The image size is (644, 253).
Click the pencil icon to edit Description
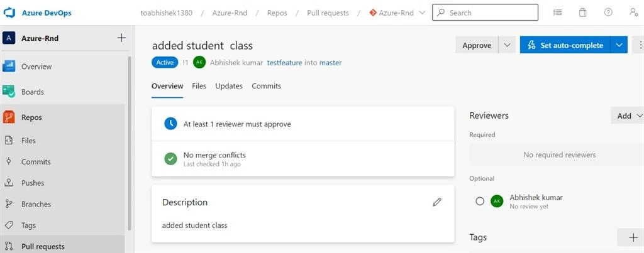[x=437, y=202]
